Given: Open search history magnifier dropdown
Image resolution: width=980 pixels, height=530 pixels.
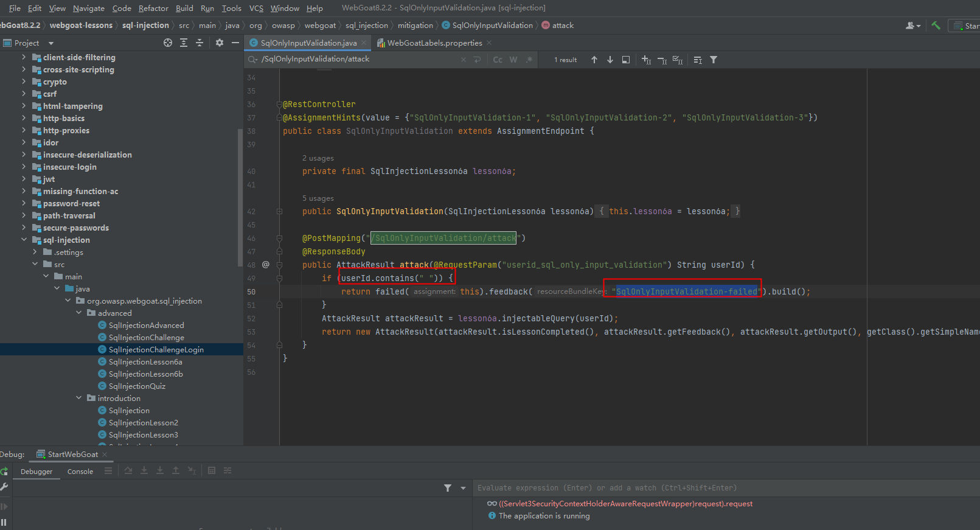Looking at the screenshot, I should click(252, 60).
